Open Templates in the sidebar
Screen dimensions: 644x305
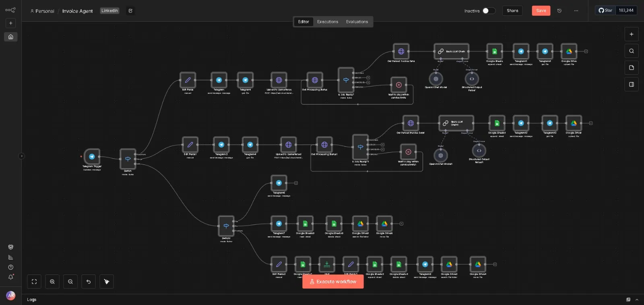pos(11,247)
